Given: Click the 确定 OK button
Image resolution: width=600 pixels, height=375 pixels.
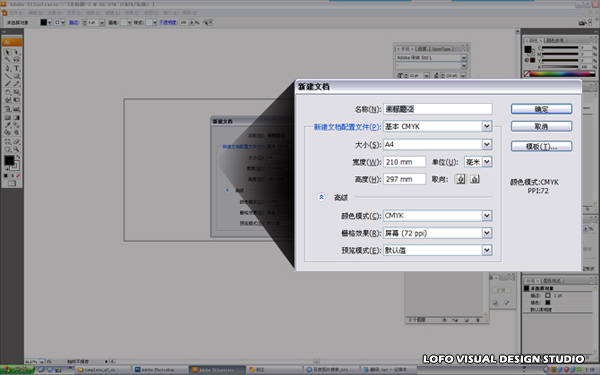Looking at the screenshot, I should [x=541, y=109].
